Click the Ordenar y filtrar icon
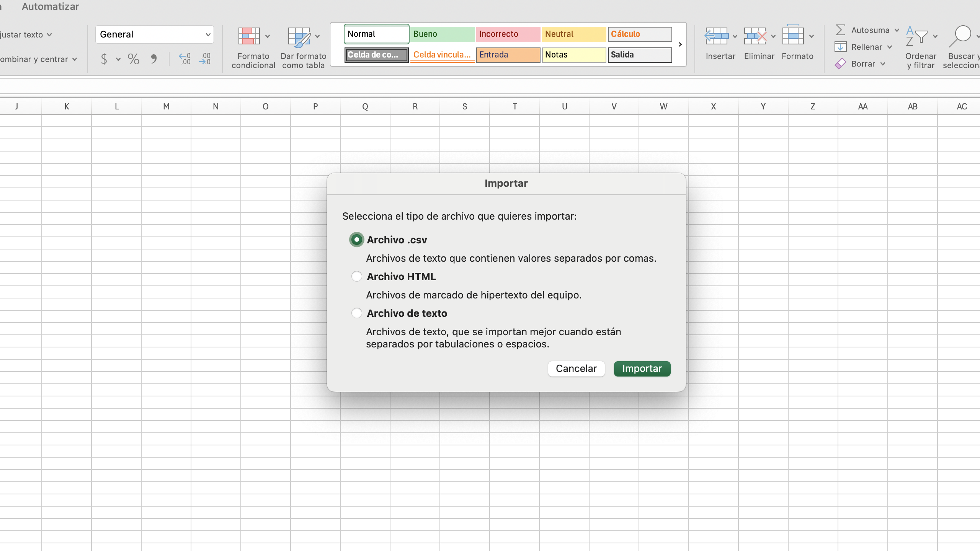 click(x=916, y=36)
